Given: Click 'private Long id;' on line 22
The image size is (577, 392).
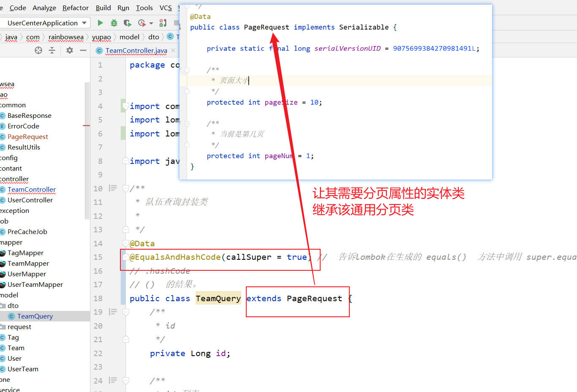Looking at the screenshot, I should [190, 354].
